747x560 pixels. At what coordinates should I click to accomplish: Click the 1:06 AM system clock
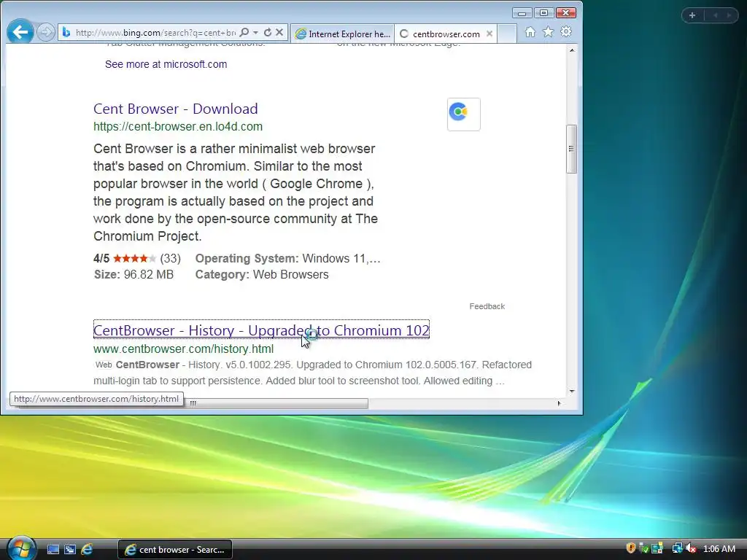pos(719,549)
